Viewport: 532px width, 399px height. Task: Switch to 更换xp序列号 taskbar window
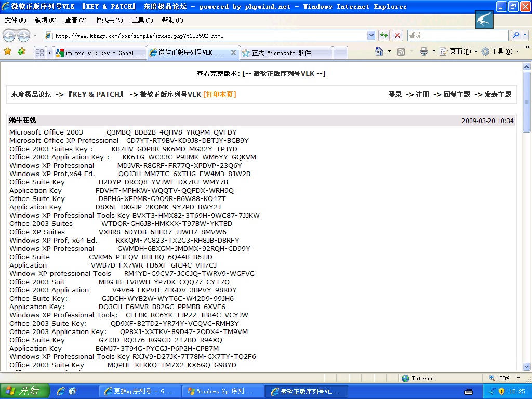click(x=139, y=392)
